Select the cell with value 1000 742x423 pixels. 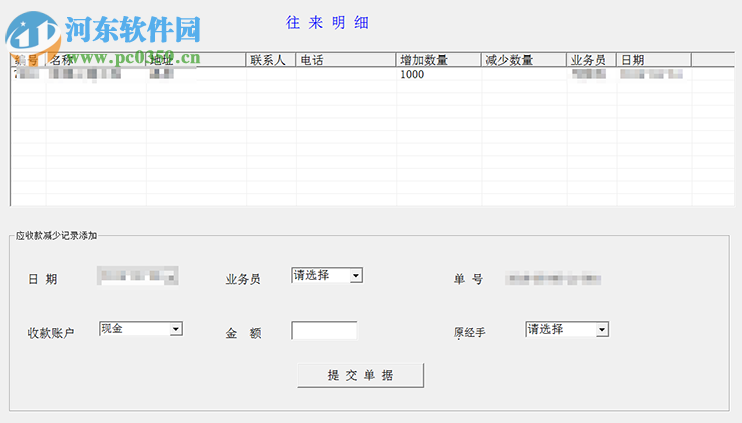439,74
